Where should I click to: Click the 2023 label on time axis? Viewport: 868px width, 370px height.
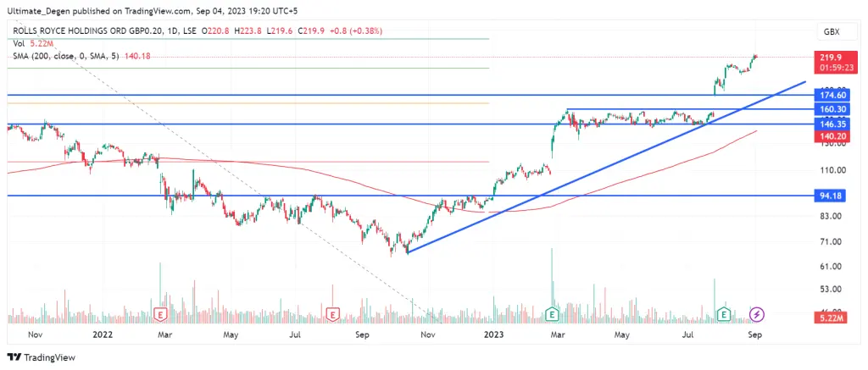tap(495, 334)
